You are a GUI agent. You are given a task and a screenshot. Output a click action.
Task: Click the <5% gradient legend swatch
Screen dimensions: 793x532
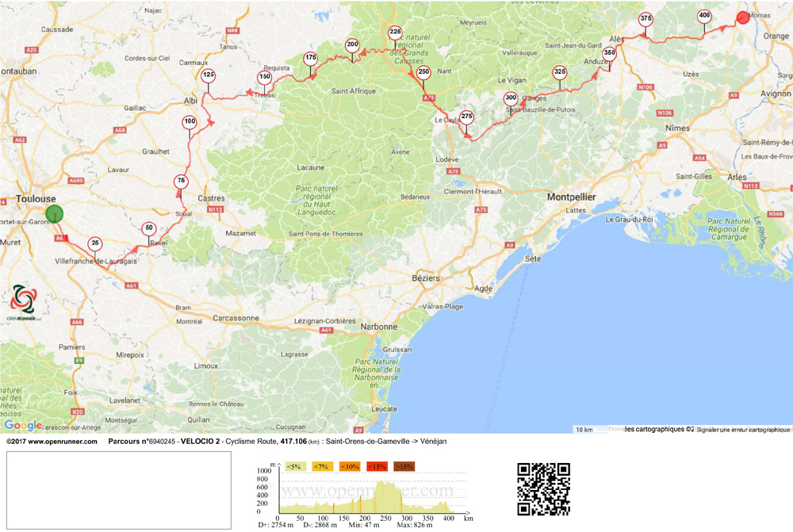pos(294,466)
